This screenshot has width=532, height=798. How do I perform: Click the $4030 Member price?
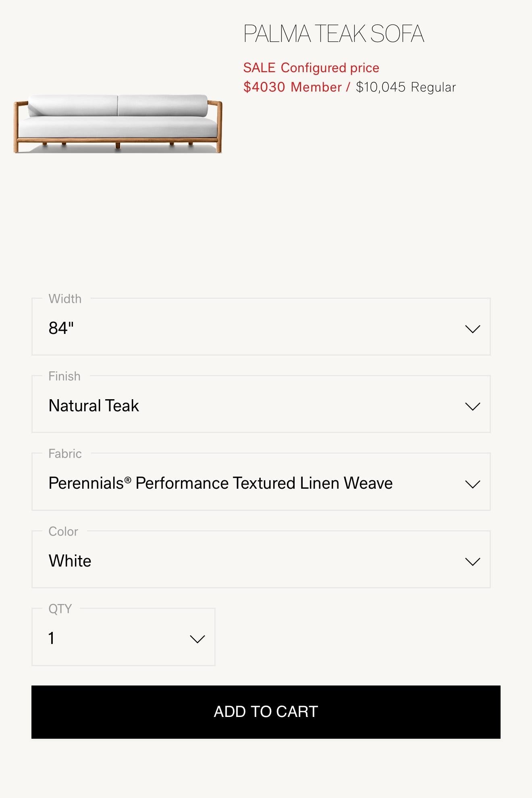pos(292,87)
